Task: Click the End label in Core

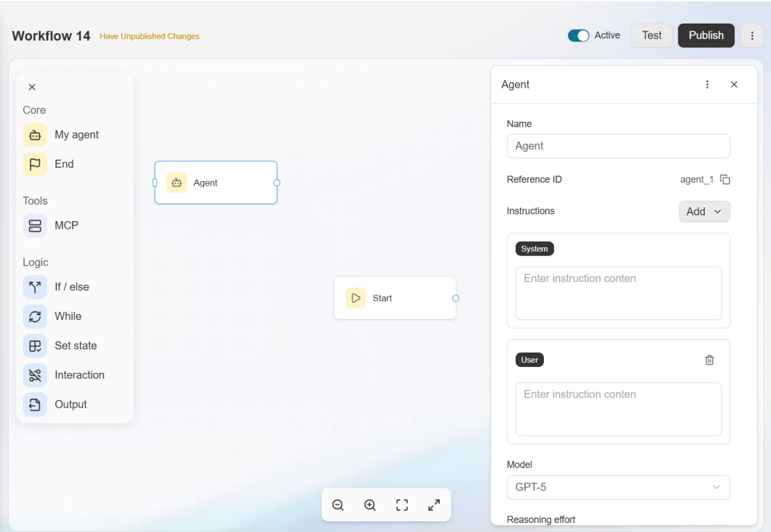Action: pyautogui.click(x=64, y=164)
